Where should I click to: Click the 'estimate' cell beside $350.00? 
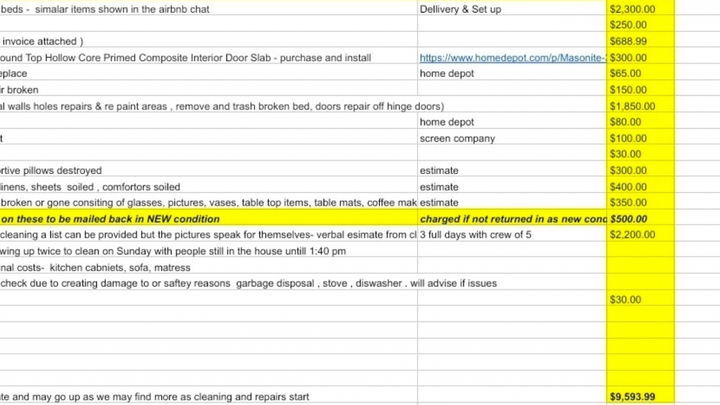(512, 202)
